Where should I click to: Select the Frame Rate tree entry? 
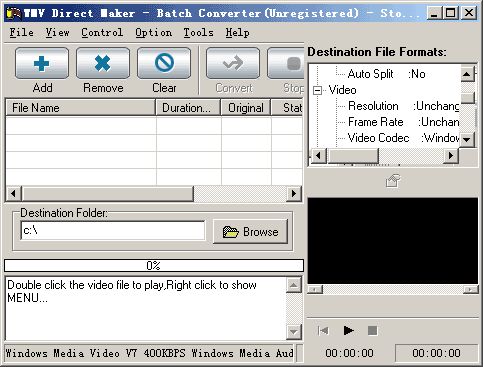pyautogui.click(x=376, y=122)
